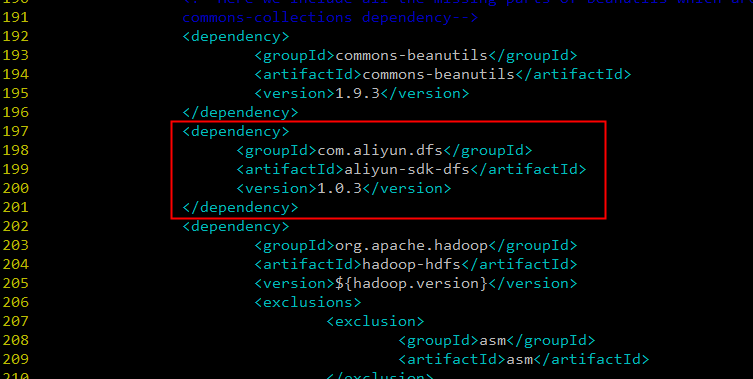
Task: Click the <exclusions> tag on line 206
Action: (x=307, y=302)
